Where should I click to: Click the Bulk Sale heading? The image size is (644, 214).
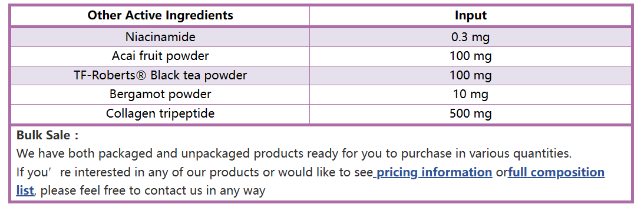[x=47, y=135]
